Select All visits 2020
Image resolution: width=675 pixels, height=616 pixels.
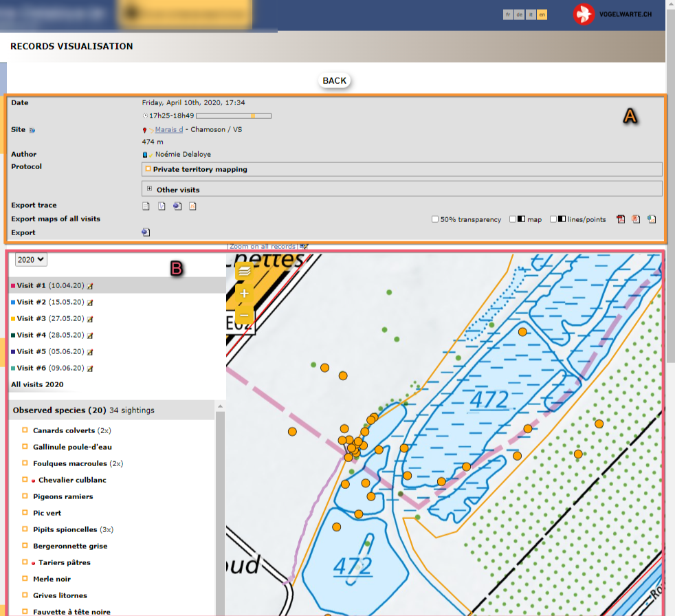tap(37, 384)
